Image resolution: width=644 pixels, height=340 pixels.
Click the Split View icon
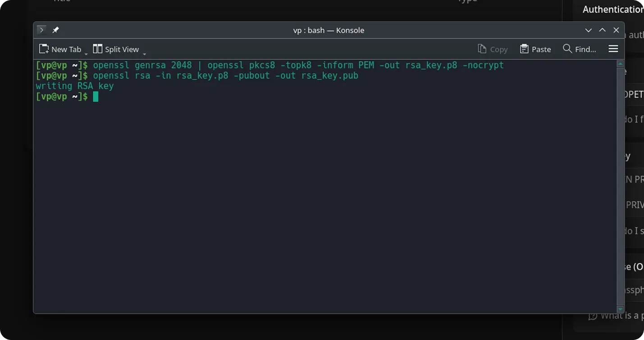click(x=97, y=48)
